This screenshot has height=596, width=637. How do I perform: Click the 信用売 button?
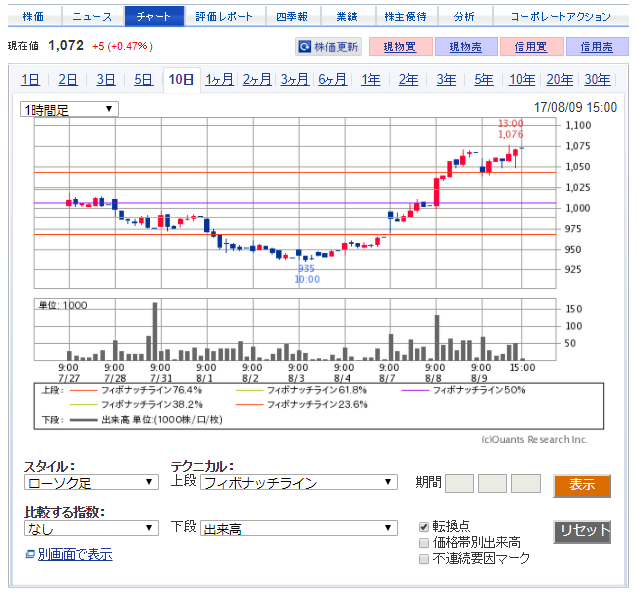pyautogui.click(x=597, y=47)
